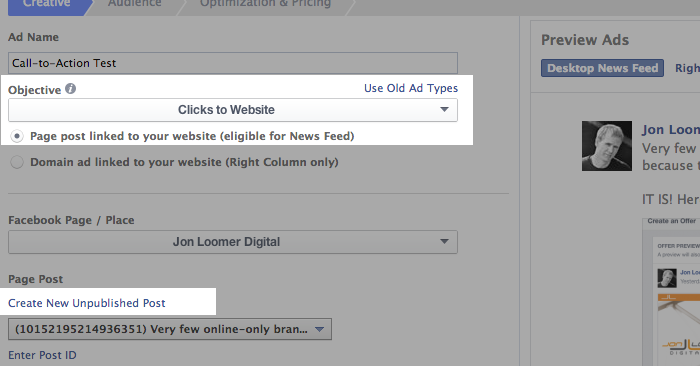Viewport: 700px width, 366px height.
Task: Open the Clicks to Website objective dropdown
Action: 233,110
